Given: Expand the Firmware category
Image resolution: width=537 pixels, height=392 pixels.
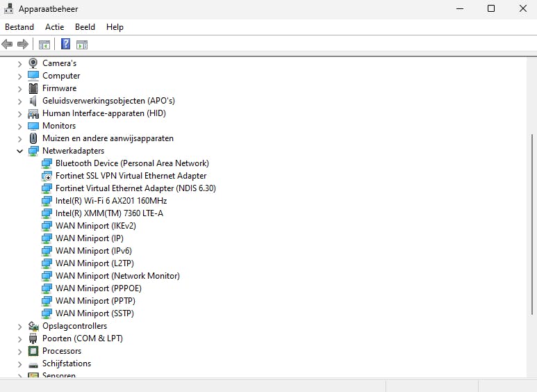Looking at the screenshot, I should (20, 89).
